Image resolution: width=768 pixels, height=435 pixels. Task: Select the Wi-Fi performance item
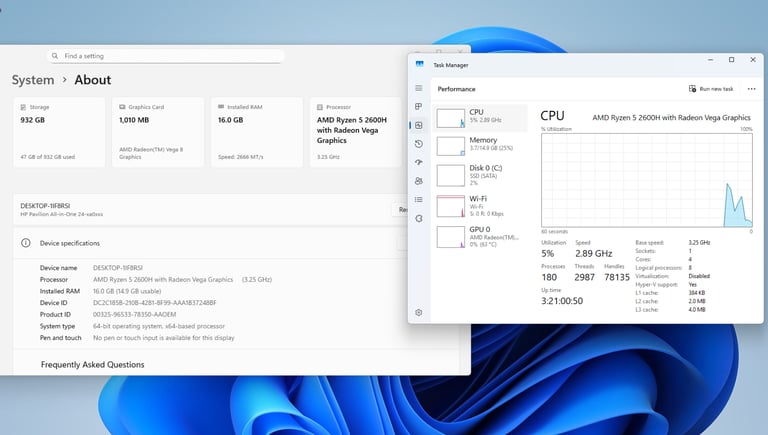click(x=481, y=206)
